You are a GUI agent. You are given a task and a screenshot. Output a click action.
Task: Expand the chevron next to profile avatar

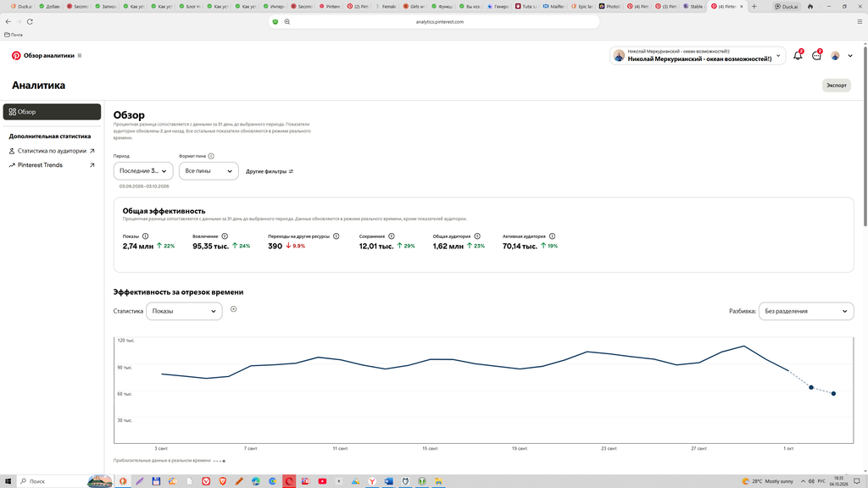click(850, 56)
